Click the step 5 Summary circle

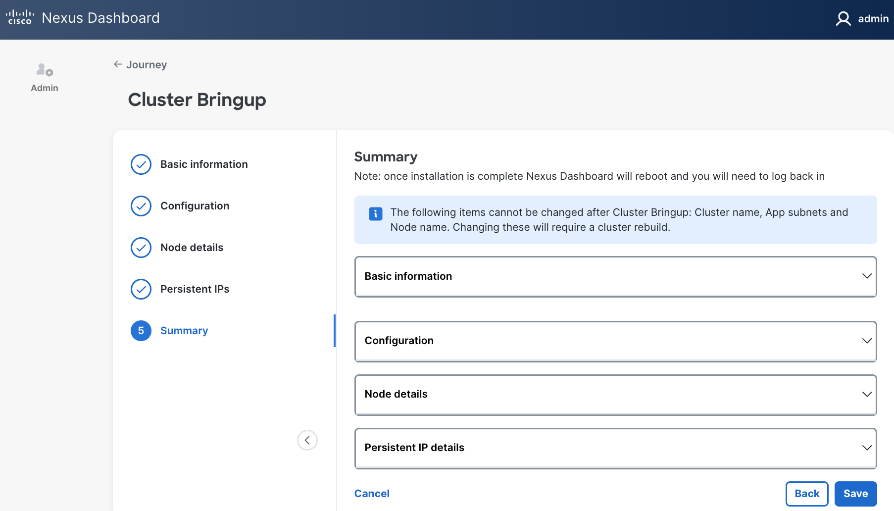[x=141, y=331]
